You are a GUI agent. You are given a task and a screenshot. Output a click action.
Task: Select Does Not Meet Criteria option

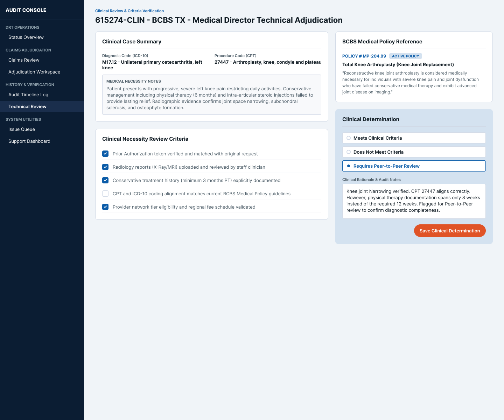tap(414, 152)
